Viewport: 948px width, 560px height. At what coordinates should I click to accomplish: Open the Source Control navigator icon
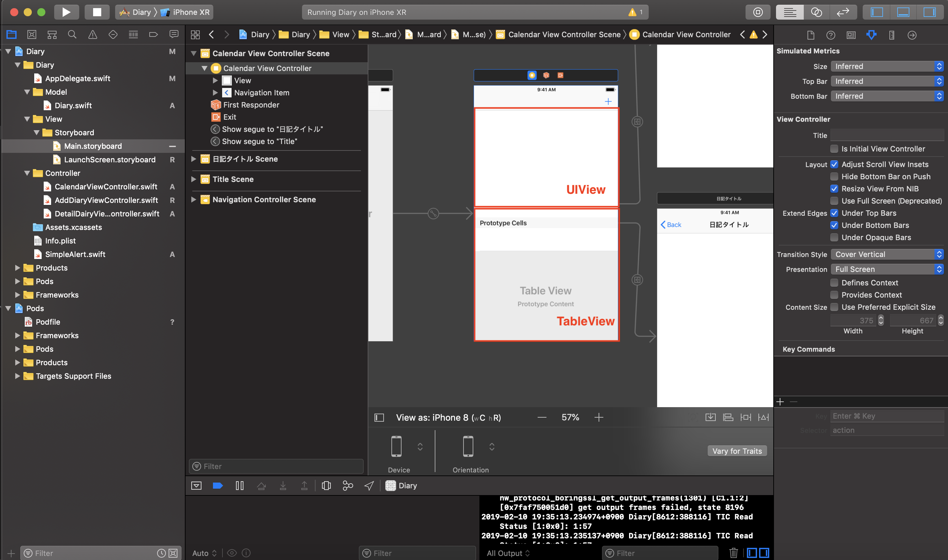32,35
